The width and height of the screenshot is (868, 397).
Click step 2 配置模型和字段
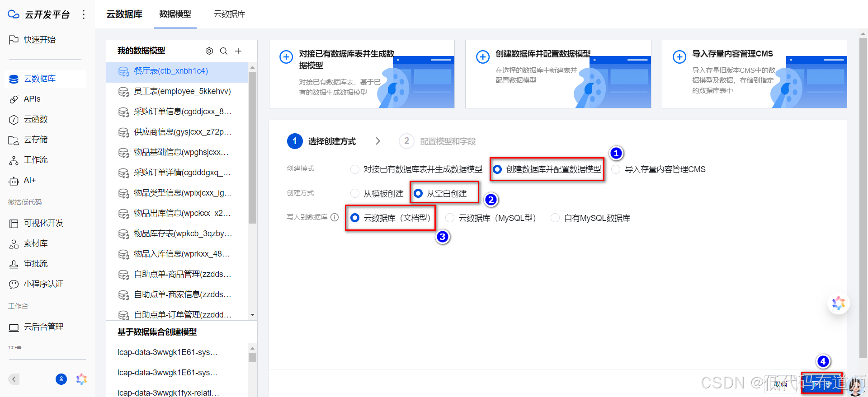[438, 141]
